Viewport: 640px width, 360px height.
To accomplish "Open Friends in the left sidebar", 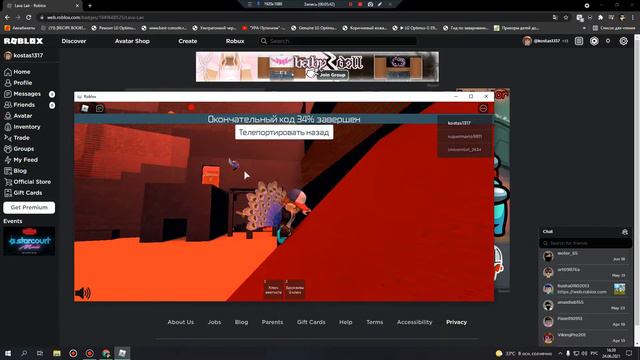I will click(20, 105).
